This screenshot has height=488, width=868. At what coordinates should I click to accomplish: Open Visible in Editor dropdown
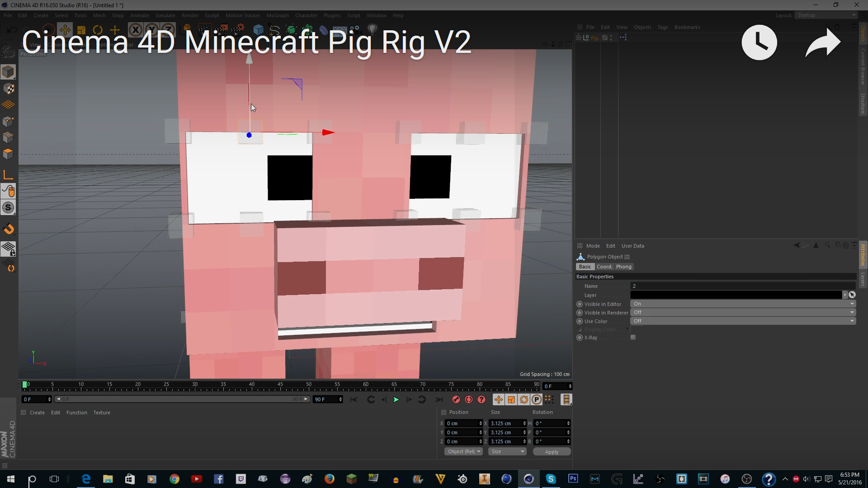tap(743, 304)
